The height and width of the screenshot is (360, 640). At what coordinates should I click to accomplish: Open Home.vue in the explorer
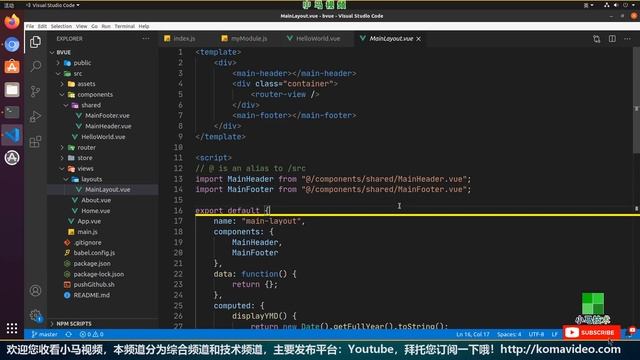96,211
